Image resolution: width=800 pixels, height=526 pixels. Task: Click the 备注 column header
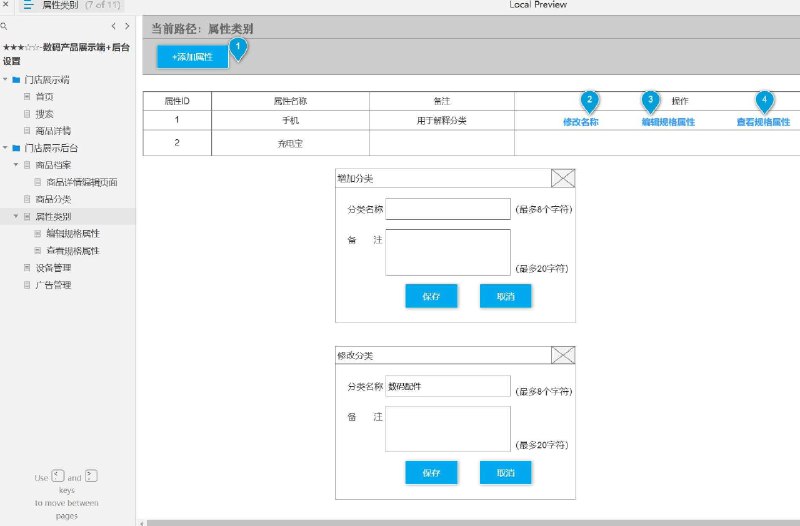pos(442,101)
